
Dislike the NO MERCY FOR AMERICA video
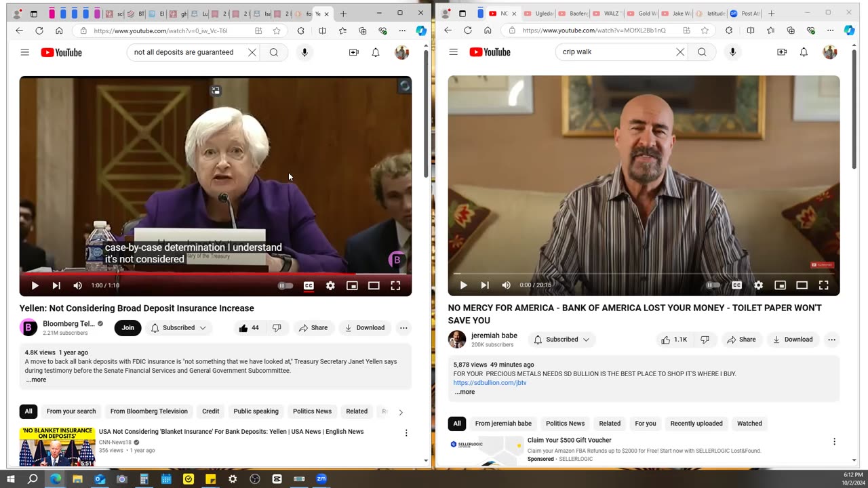(705, 340)
